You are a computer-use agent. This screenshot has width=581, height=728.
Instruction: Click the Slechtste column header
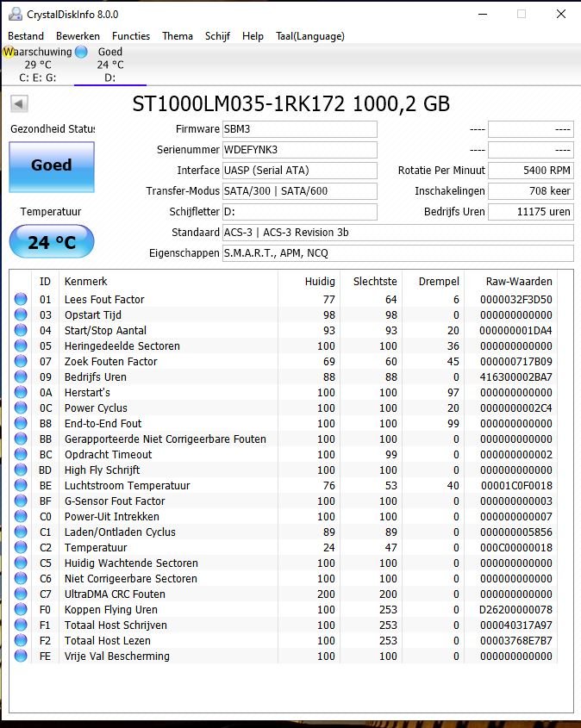371,282
